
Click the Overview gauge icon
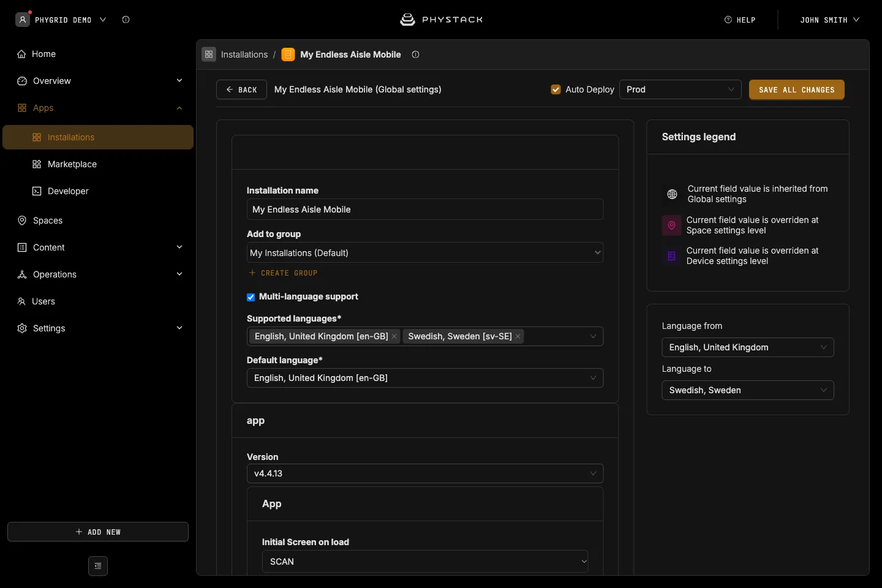[x=22, y=81]
